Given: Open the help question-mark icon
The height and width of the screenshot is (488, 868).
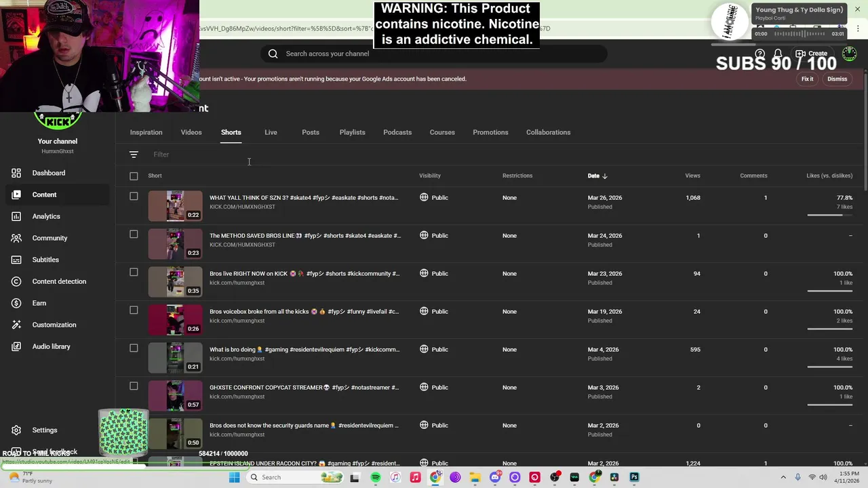Looking at the screenshot, I should tap(760, 54).
